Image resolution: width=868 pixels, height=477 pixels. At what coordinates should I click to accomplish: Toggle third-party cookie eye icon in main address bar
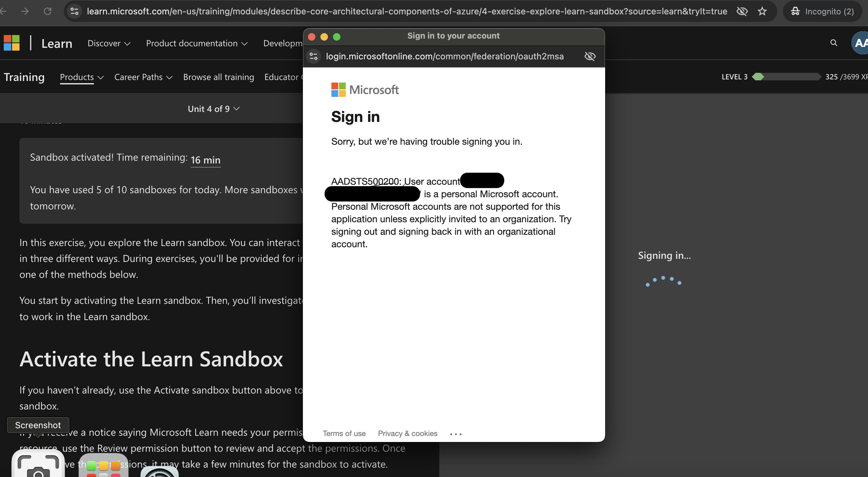742,12
